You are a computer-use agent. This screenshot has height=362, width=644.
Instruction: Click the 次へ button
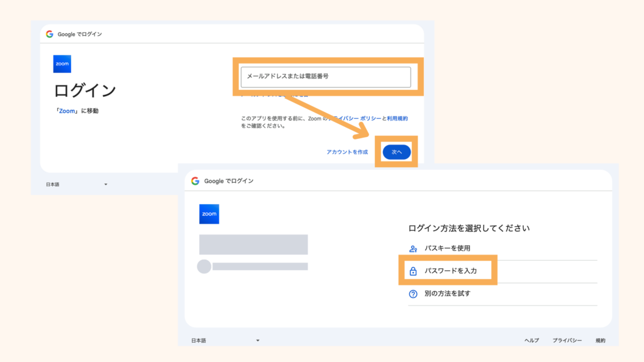point(396,152)
